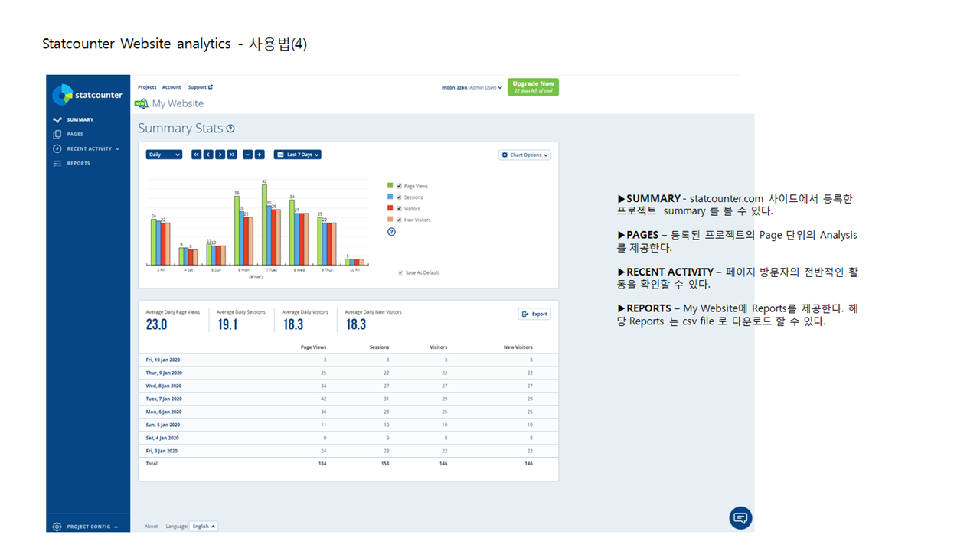Click the My Website project title

[x=178, y=103]
